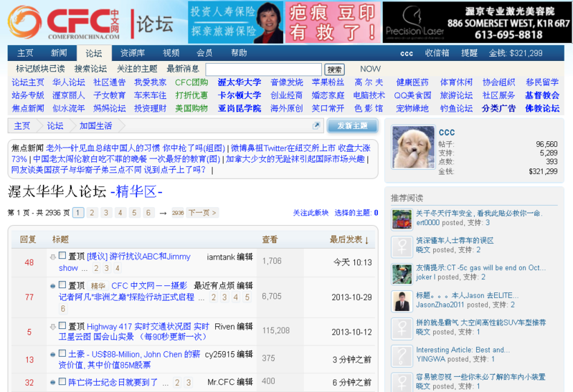The height and width of the screenshot is (392, 573).
Task: Tick the checkbox for Highway 417 thread
Action: (x=62, y=326)
